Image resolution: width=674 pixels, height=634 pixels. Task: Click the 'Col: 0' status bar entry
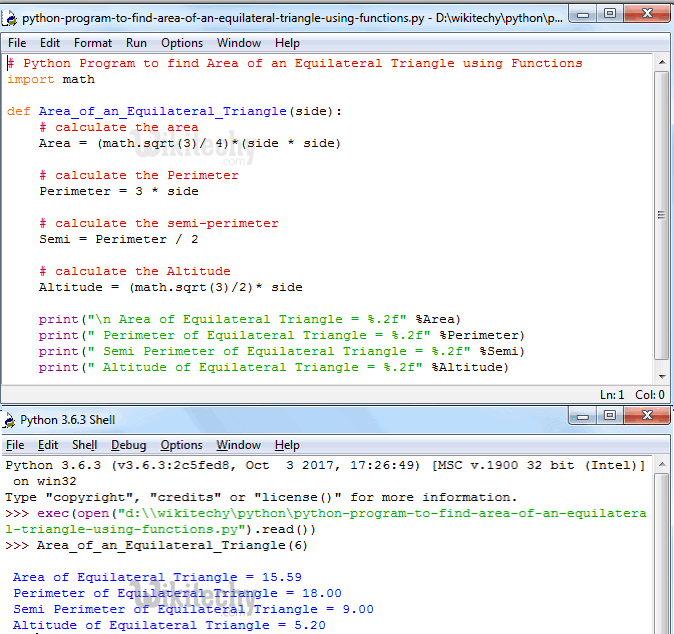(x=650, y=395)
